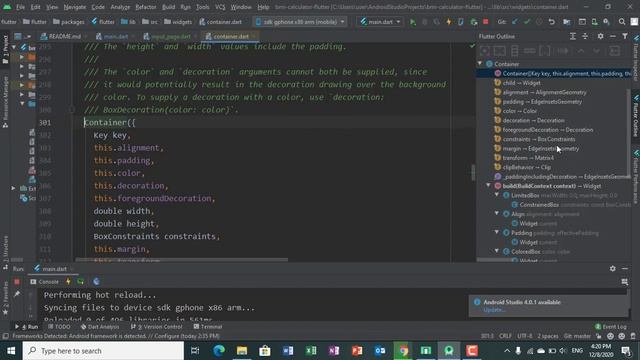Viewport: 640px width, 360px height.
Task: Click Run panel hot reload lightning icon
Action: 68,282
